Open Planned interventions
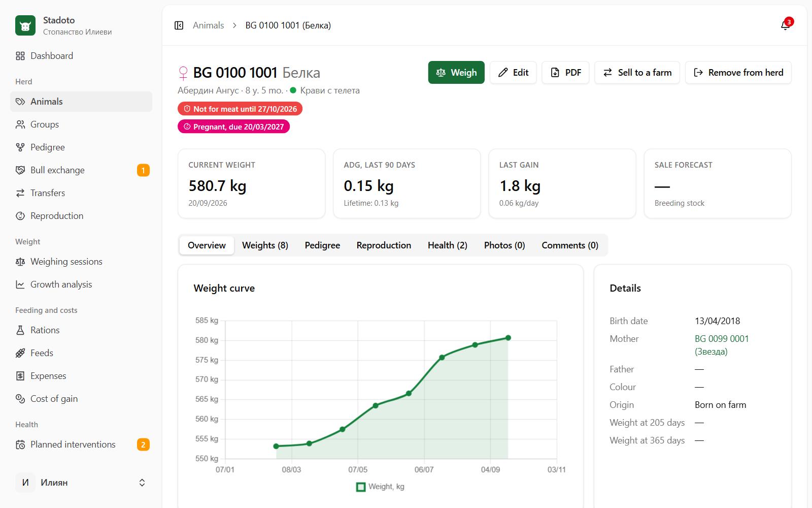The width and height of the screenshot is (812, 508). (81, 444)
